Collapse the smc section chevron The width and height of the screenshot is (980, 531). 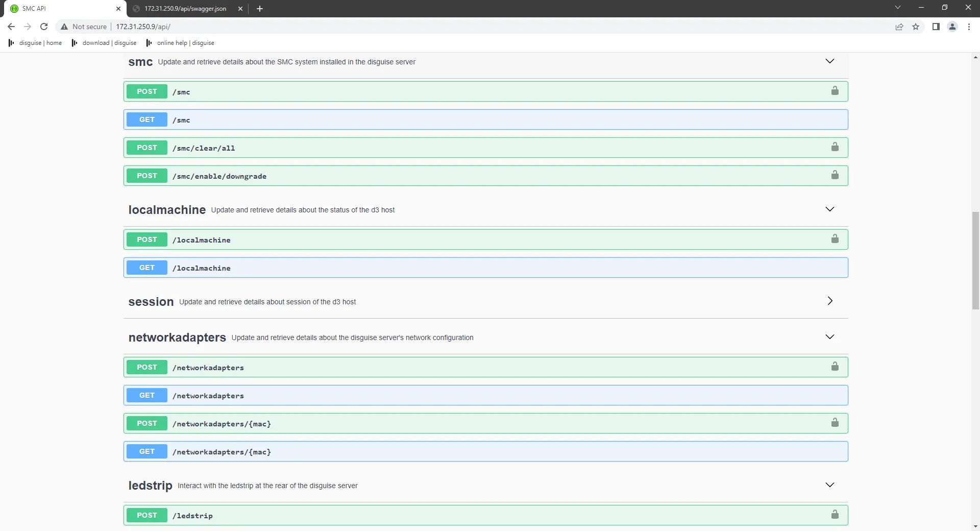(x=830, y=61)
